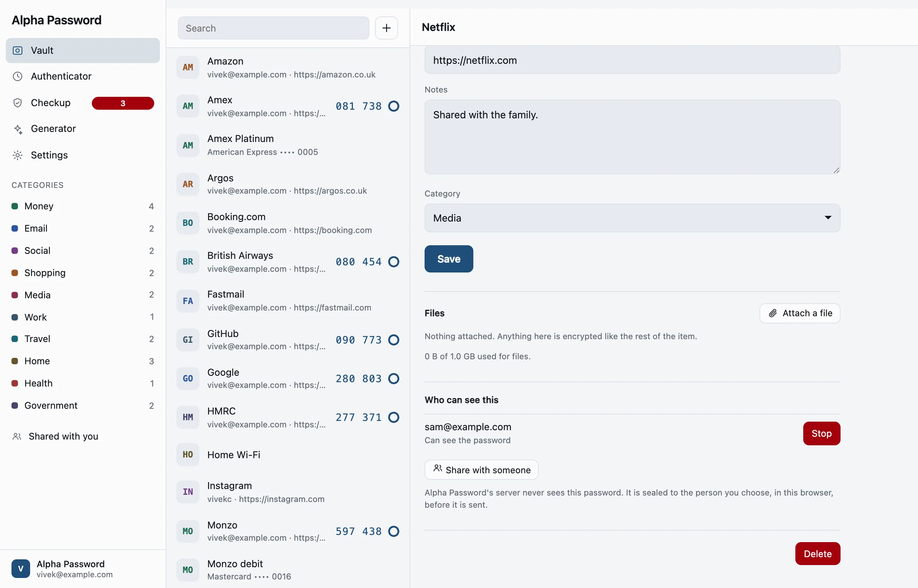Copy Amex code 081 738

click(x=359, y=106)
